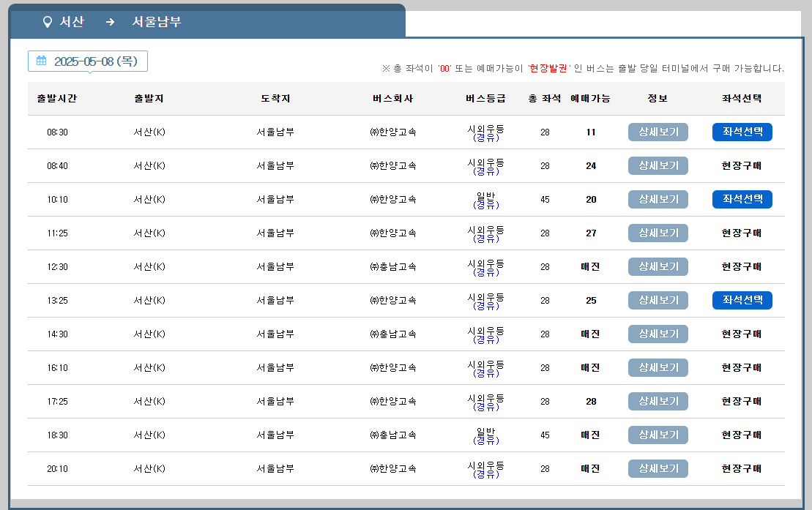The height and width of the screenshot is (510, 812).
Task: Click 좌석선택 for the 08:30 departure
Action: 742,132
